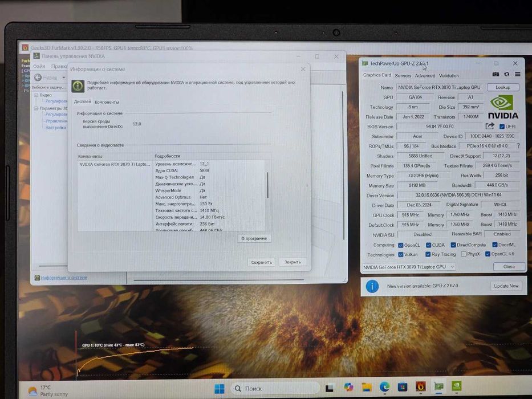This screenshot has width=532, height=399.
Task: Click the NVIDIA Control Panel Back arrow icon
Action: click(38, 78)
